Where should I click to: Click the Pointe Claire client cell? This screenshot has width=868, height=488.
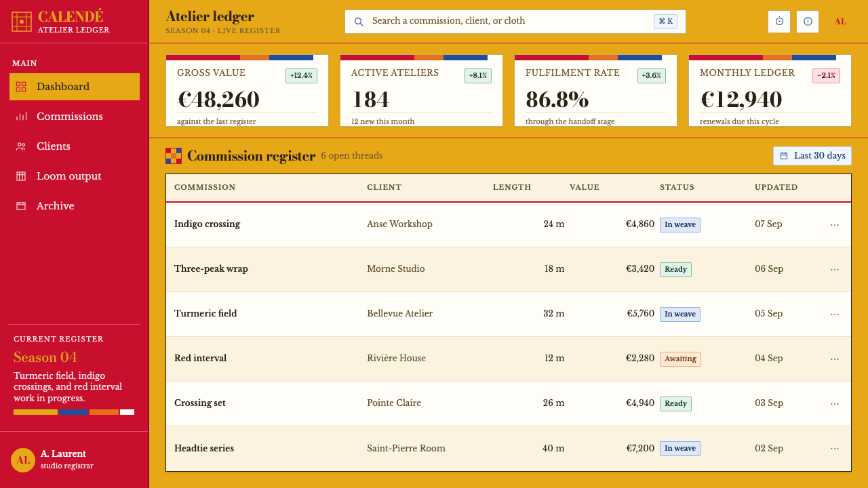click(x=394, y=403)
